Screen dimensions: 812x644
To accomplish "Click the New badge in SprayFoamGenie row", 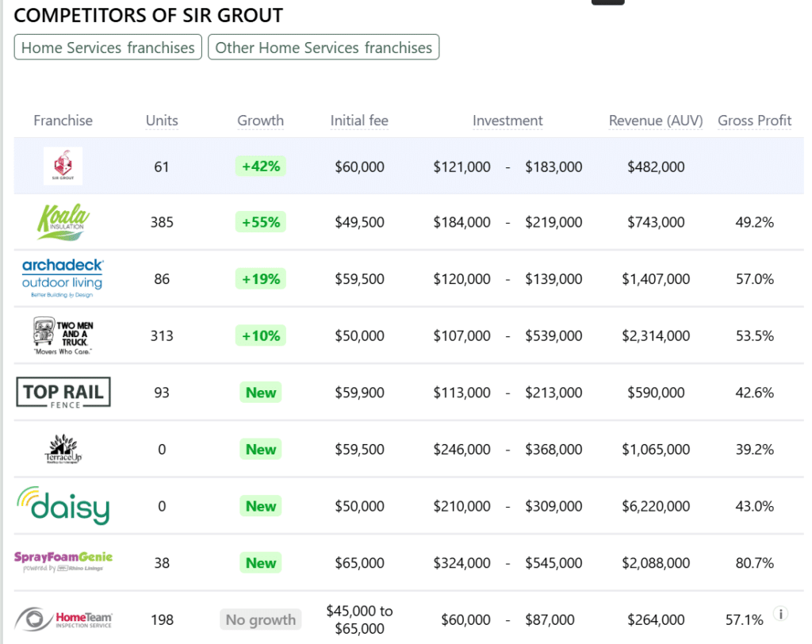I will tap(260, 562).
